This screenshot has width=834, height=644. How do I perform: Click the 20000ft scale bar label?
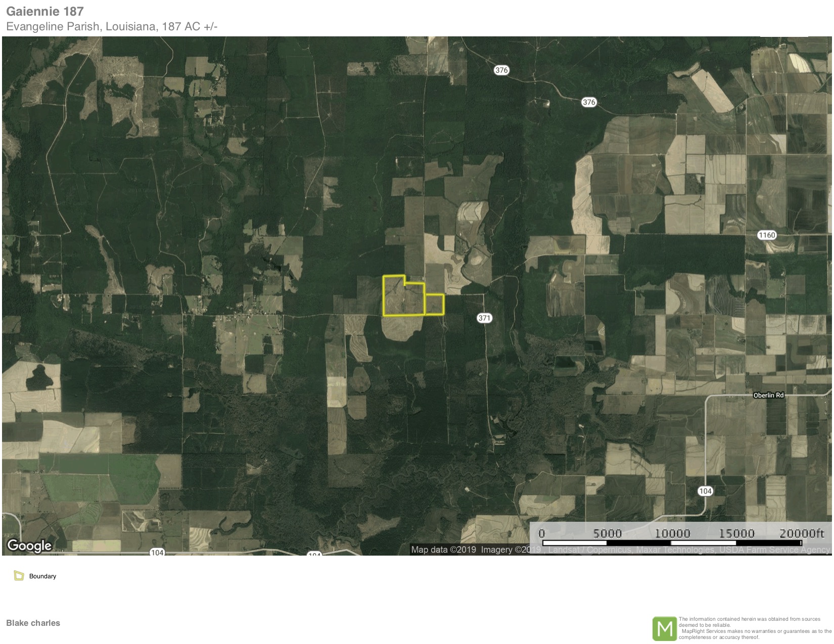802,533
